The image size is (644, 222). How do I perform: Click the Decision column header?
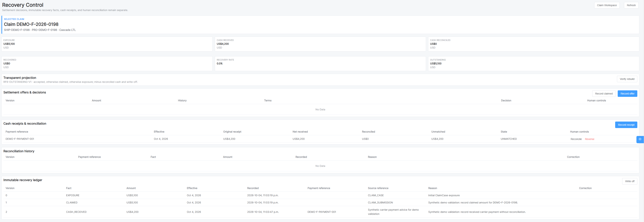tap(506, 101)
